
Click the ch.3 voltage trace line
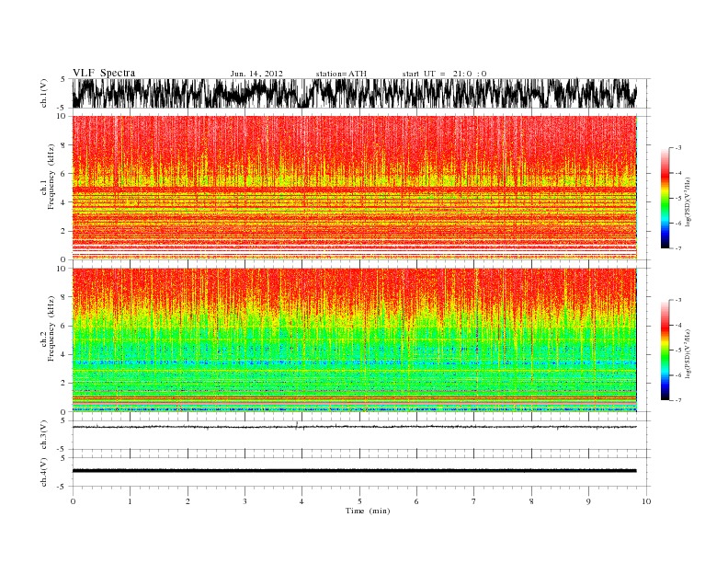point(354,427)
